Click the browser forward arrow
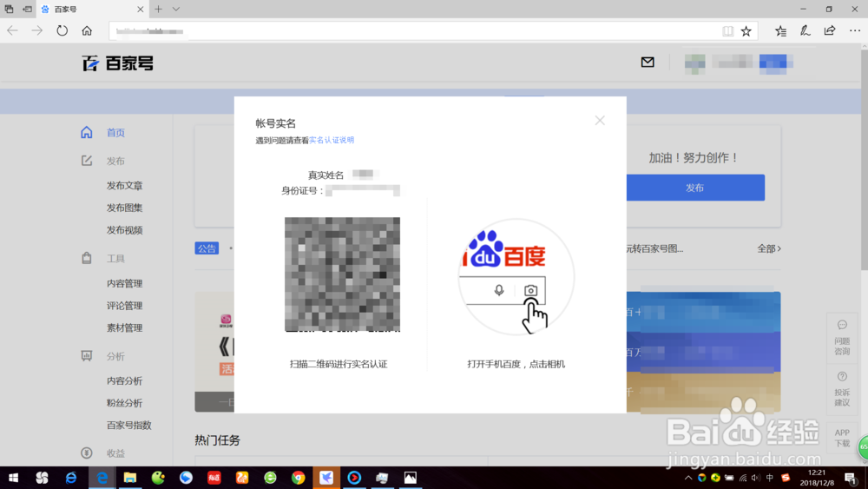This screenshot has width=868, height=489. pos(37,31)
